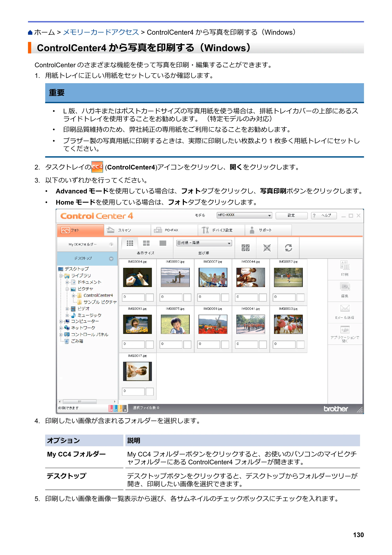Click the 設定 button

pyautogui.click(x=291, y=216)
